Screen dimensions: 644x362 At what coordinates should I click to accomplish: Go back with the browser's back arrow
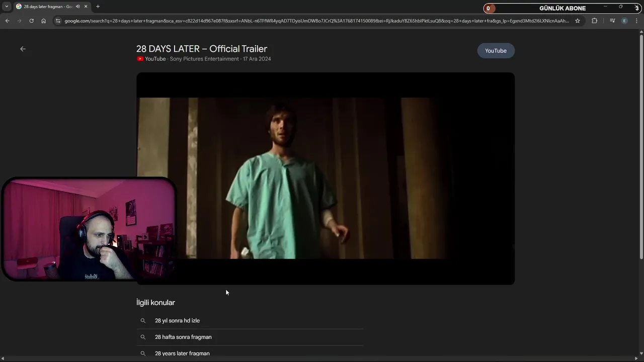click(x=7, y=21)
